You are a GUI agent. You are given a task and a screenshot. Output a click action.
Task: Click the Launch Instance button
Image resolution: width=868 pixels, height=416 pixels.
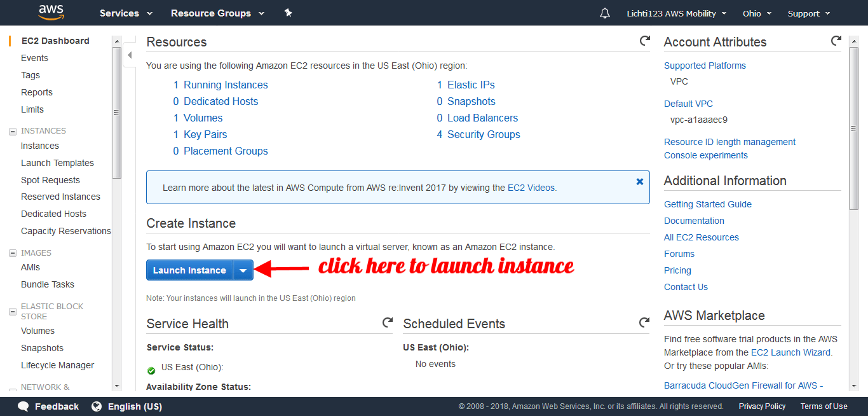[x=189, y=270]
